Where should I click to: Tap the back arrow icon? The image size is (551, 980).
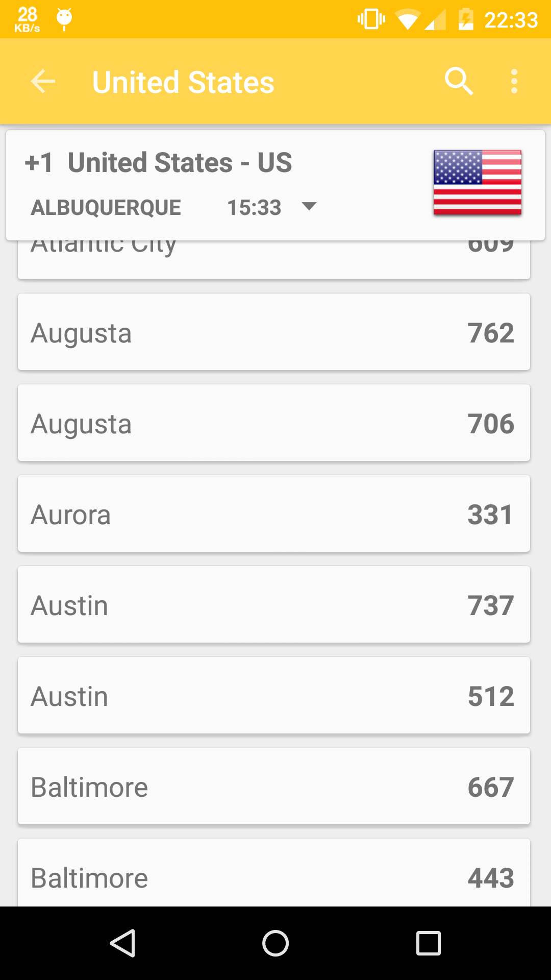(43, 82)
